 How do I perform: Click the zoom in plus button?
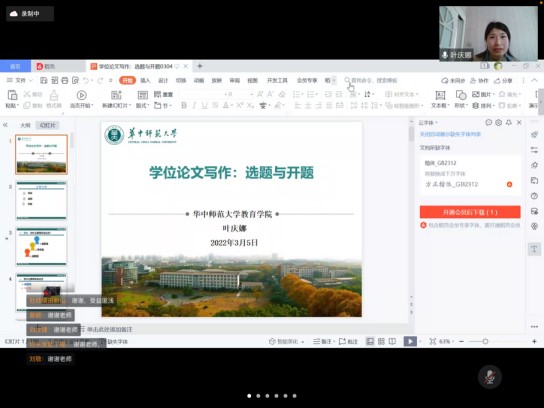534,342
